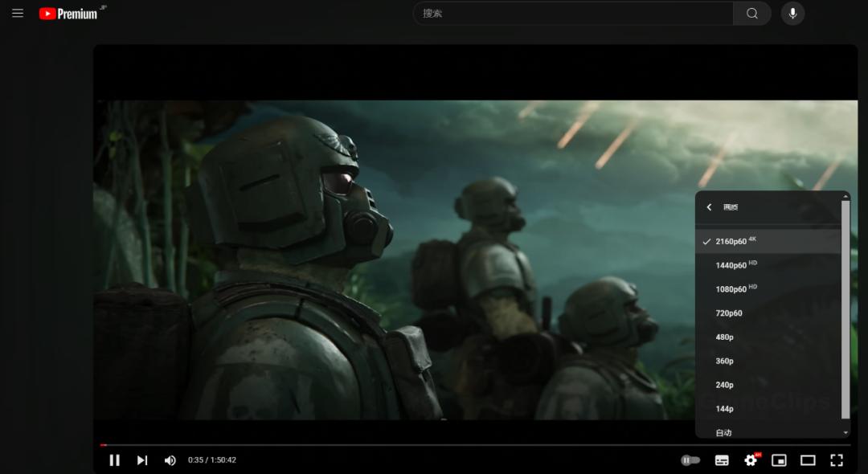Image resolution: width=868 pixels, height=474 pixels.
Task: Toggle the autoplay switch
Action: [690, 460]
